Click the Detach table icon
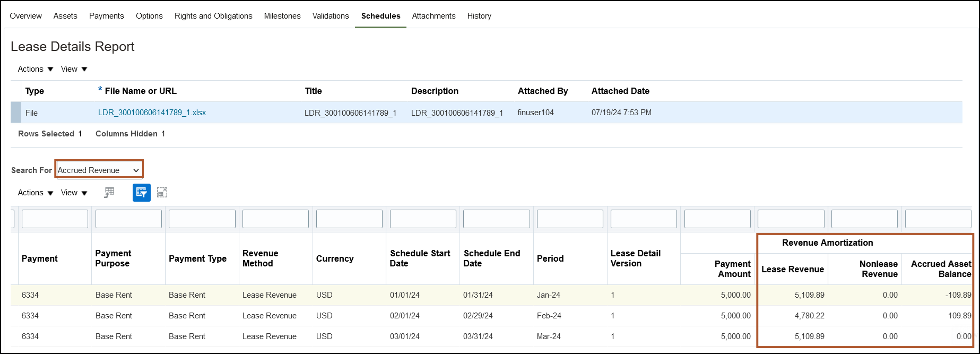This screenshot has width=980, height=354. 162,193
